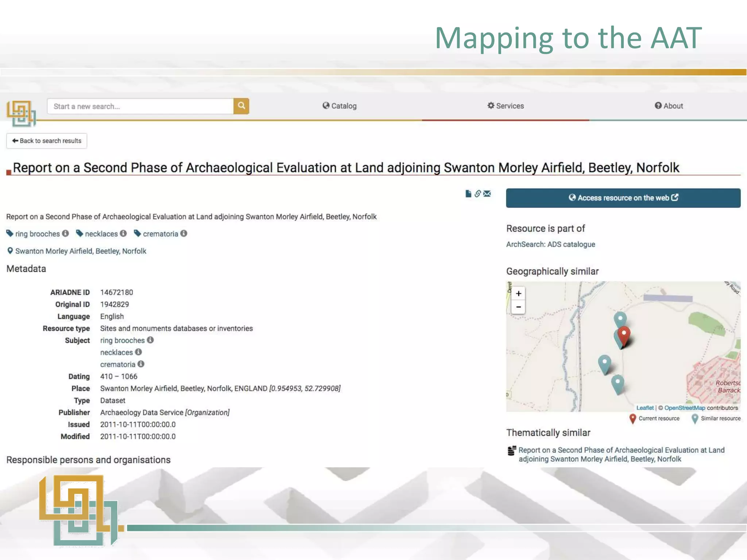Click info icon beside top 'ring brooches' tag
The image size is (747, 560).
pos(65,233)
